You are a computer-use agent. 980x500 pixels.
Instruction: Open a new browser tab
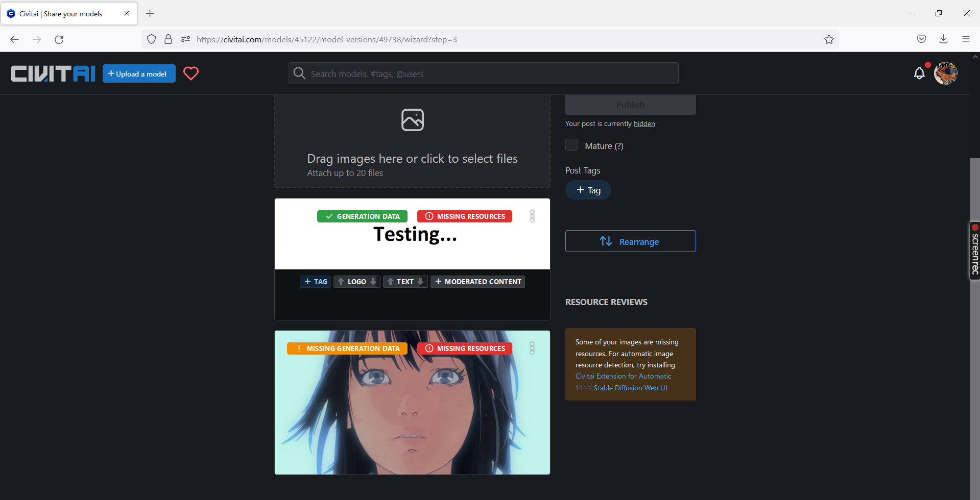click(x=149, y=13)
